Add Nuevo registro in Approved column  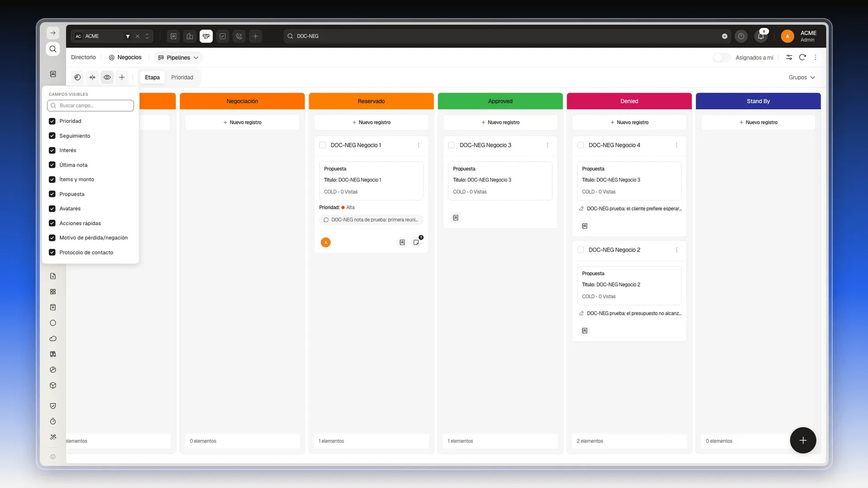(500, 122)
